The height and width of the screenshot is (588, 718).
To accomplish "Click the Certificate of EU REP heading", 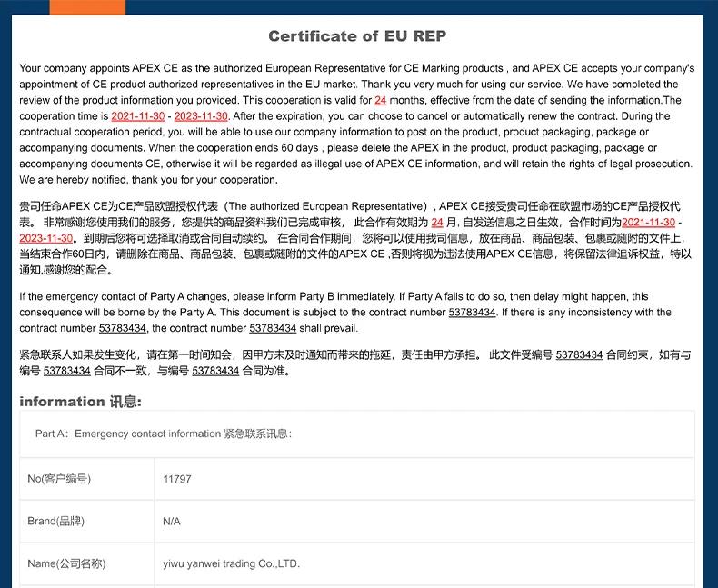I will click(x=357, y=36).
